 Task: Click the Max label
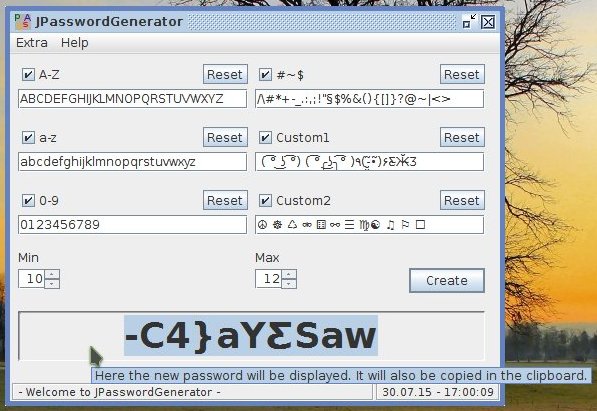tap(267, 258)
